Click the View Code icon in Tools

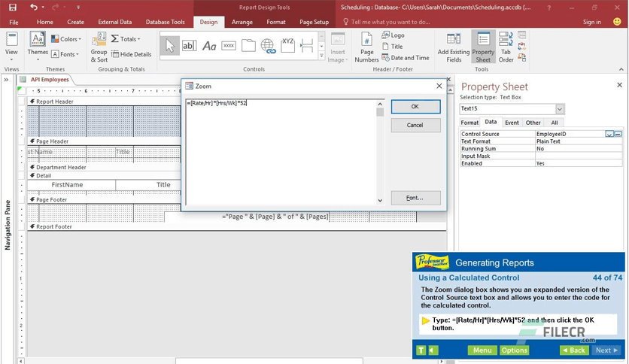coord(522,47)
